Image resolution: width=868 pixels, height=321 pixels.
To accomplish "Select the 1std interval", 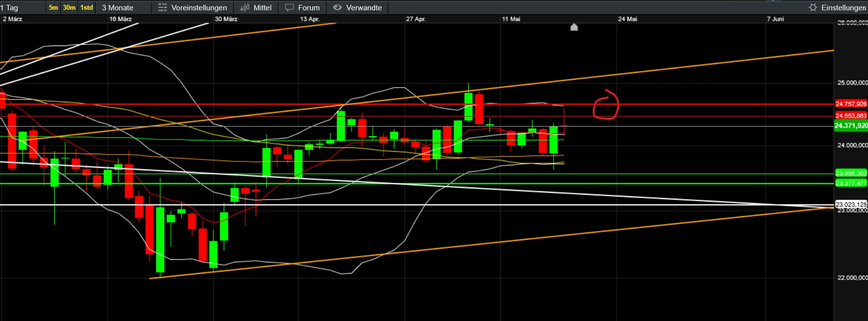I will (87, 7).
